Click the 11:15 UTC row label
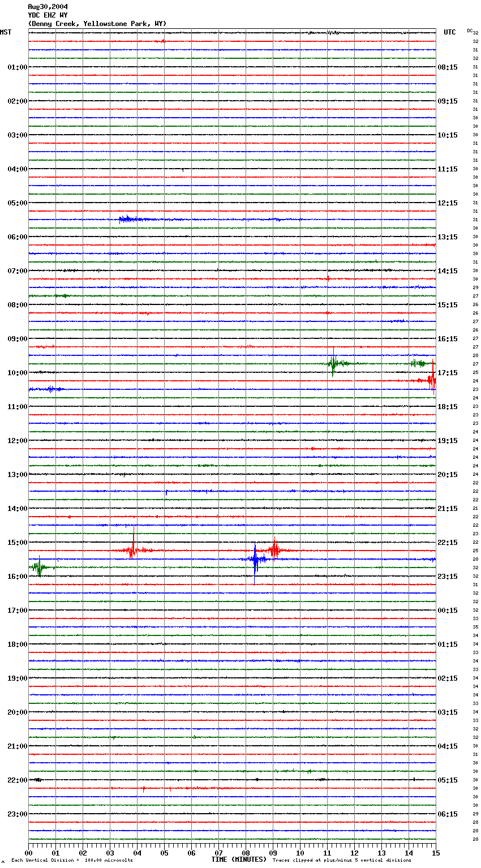The width and height of the screenshot is (481, 868). click(x=448, y=169)
